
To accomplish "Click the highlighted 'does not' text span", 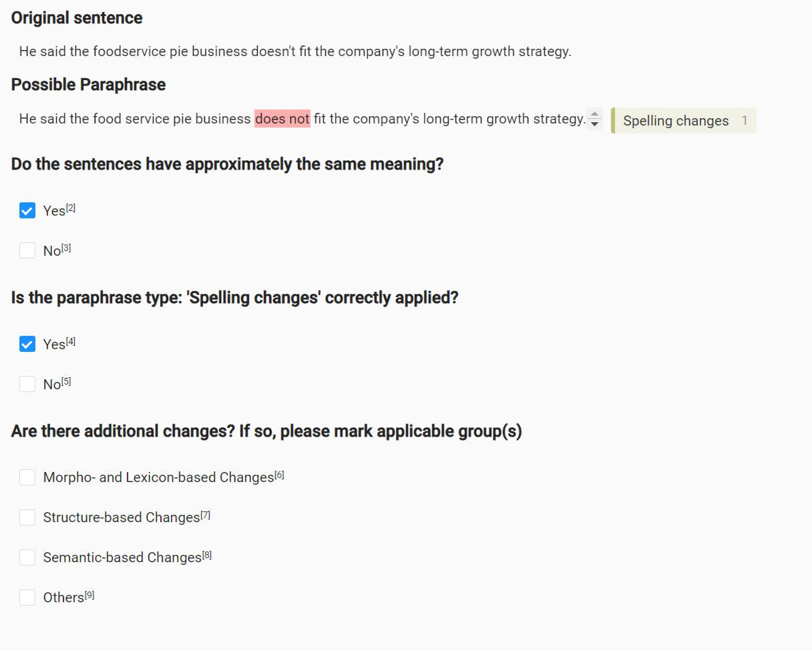I will (282, 119).
